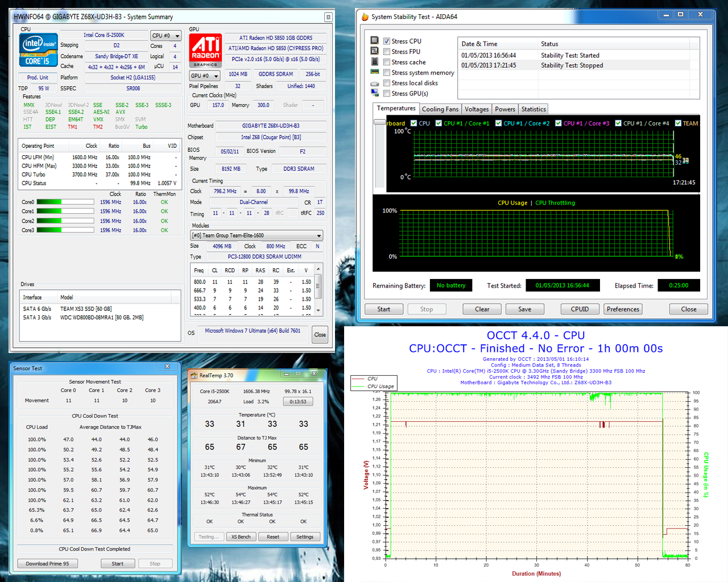This screenshot has height=582, width=728.
Task: Open Settings in RealTemp
Action: pos(305,537)
